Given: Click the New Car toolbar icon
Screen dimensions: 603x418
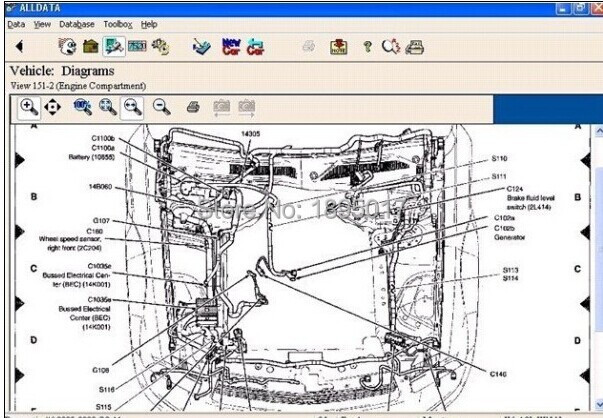Looking at the screenshot, I should [x=231, y=46].
